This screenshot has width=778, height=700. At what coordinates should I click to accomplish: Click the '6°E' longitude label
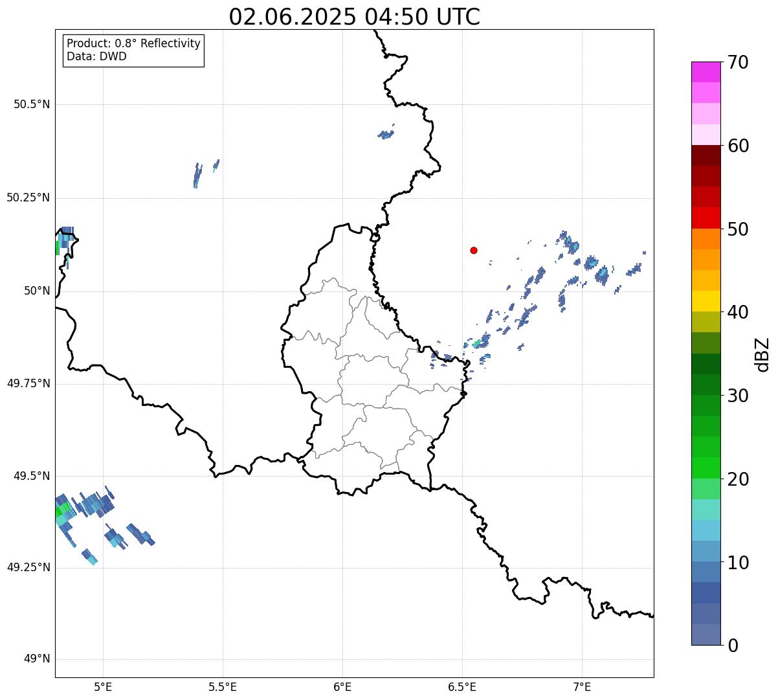pos(342,688)
